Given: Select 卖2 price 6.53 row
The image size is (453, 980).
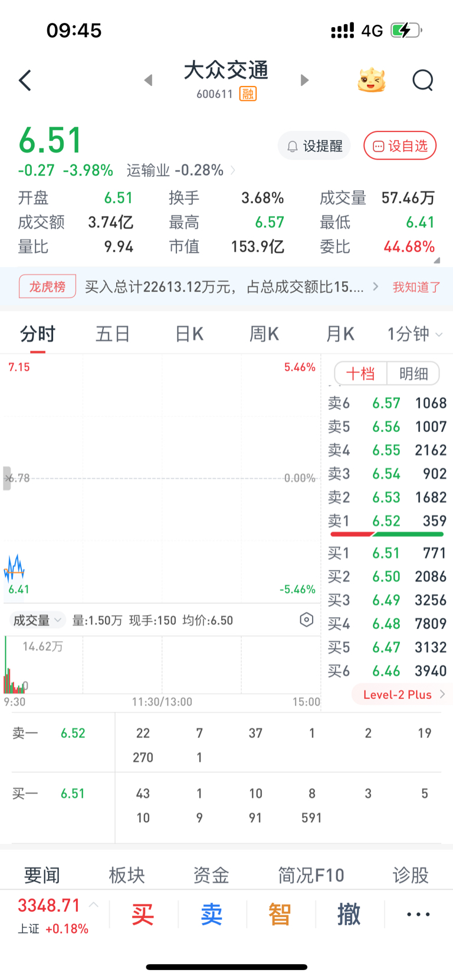Looking at the screenshot, I should tap(387, 497).
